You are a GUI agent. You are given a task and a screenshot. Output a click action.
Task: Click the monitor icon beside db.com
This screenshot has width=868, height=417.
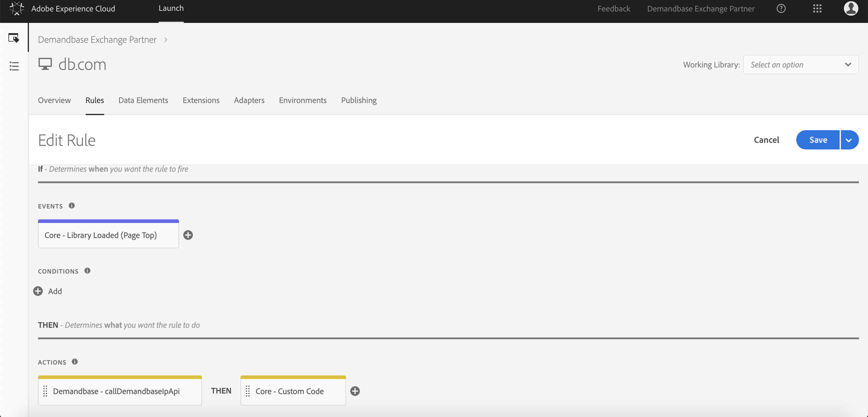tap(45, 64)
